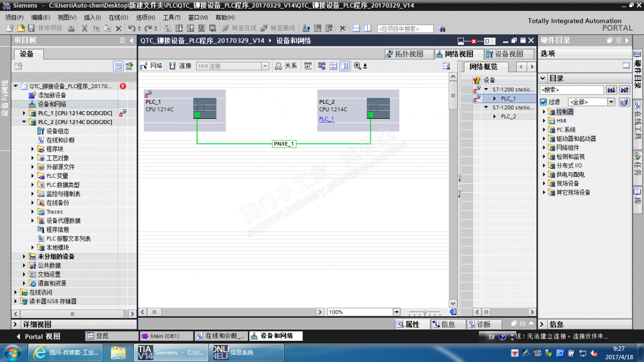Open the 工具(T) menu

click(x=172, y=17)
